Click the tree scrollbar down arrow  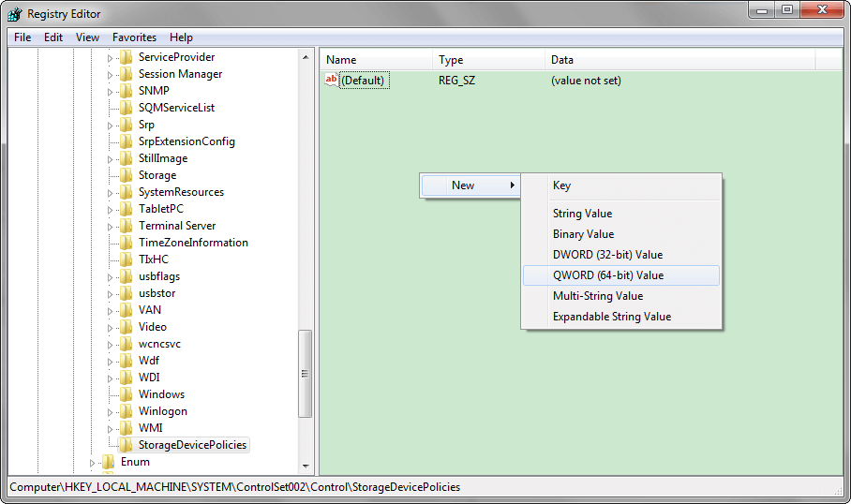coord(306,466)
